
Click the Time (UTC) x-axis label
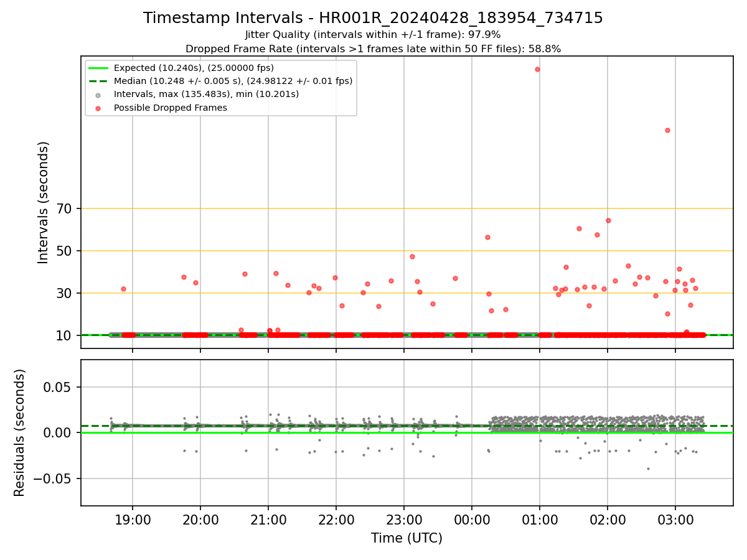coord(406,538)
